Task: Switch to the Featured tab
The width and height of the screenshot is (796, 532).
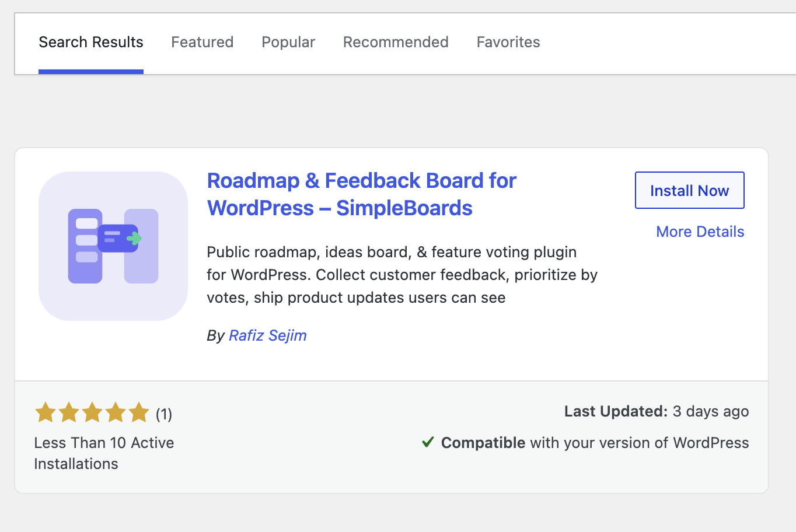Action: coord(203,43)
